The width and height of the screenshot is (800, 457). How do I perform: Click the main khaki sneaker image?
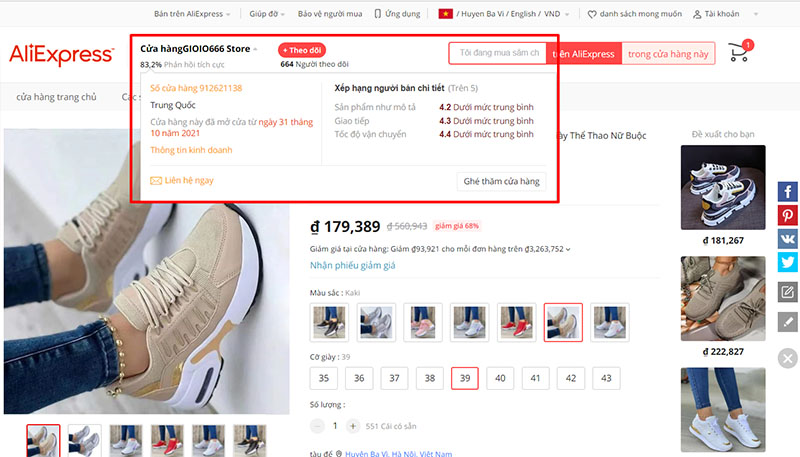point(146,271)
